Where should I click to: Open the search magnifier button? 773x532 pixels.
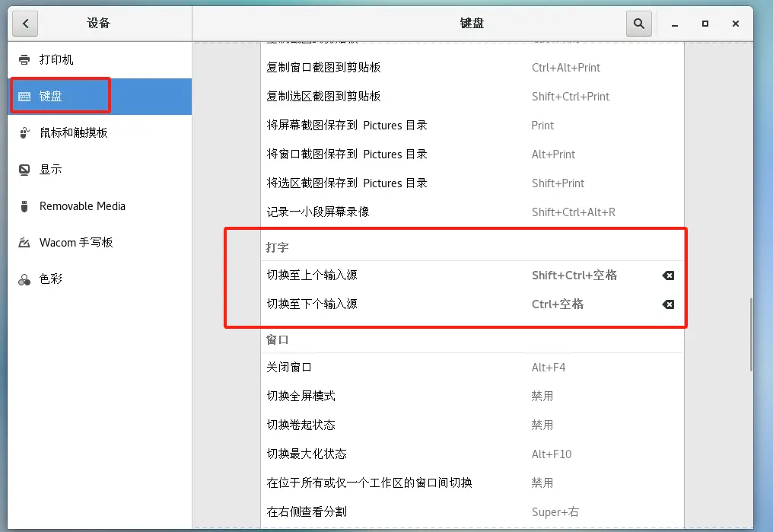638,23
